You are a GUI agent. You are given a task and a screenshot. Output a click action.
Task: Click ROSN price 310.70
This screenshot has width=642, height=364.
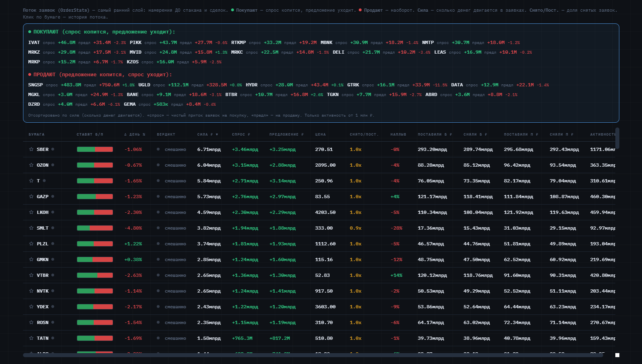324,322
